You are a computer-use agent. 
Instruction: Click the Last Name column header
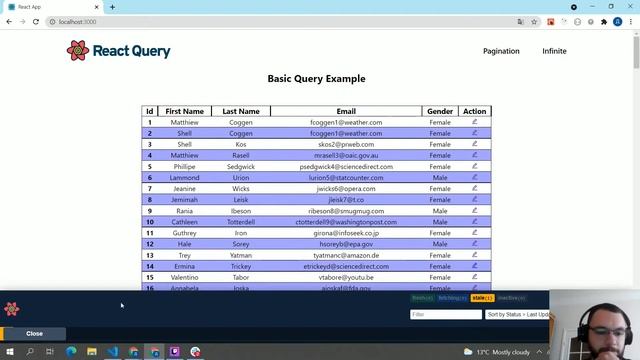[x=241, y=111]
